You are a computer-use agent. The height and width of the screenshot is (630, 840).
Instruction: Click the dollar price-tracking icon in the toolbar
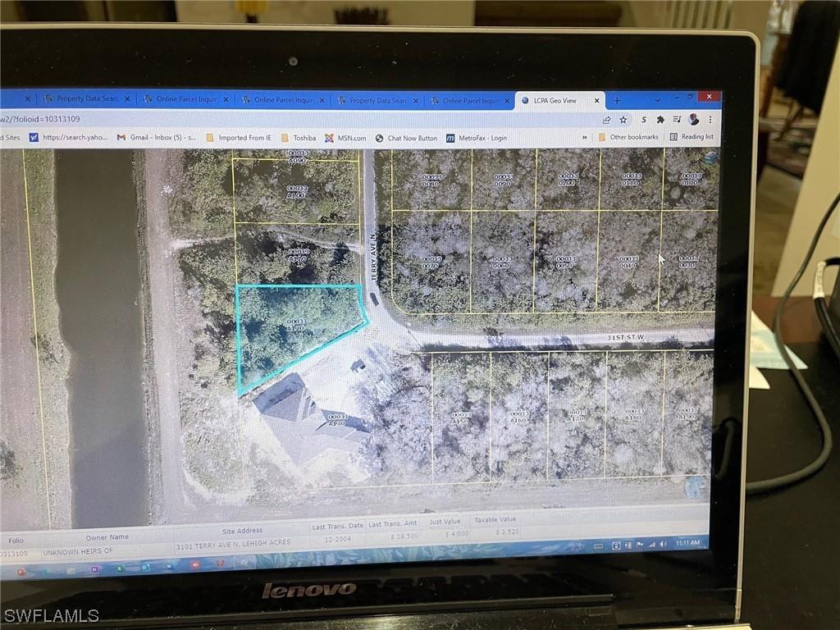644,119
